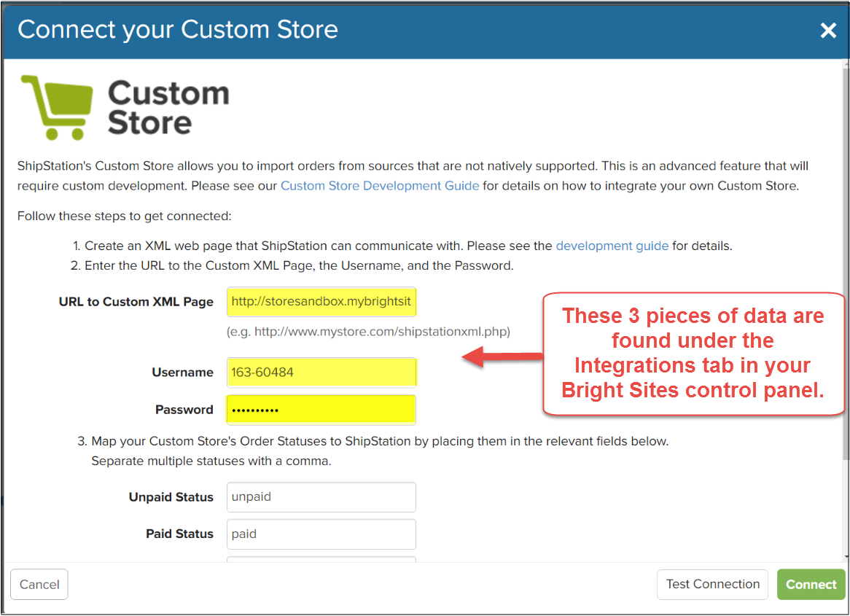Image resolution: width=850 pixels, height=616 pixels.
Task: Click into the Password field
Action: click(x=321, y=410)
